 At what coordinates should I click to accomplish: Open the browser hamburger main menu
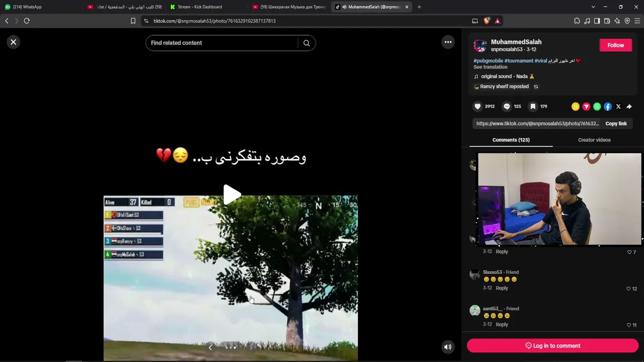pos(637,21)
